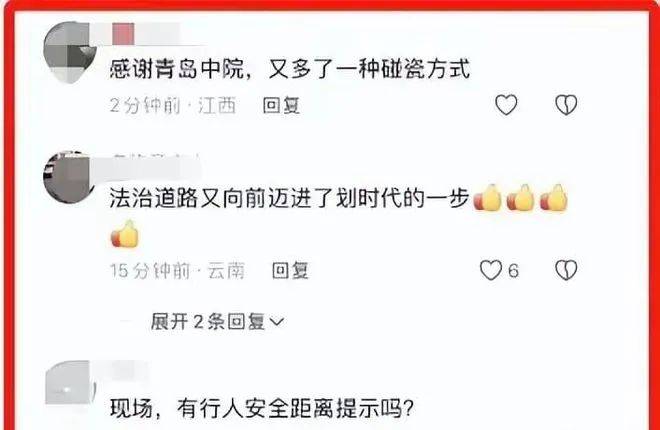Select the 法治道路又向前迈进 comment text
The height and width of the screenshot is (430, 660).
click(x=339, y=215)
